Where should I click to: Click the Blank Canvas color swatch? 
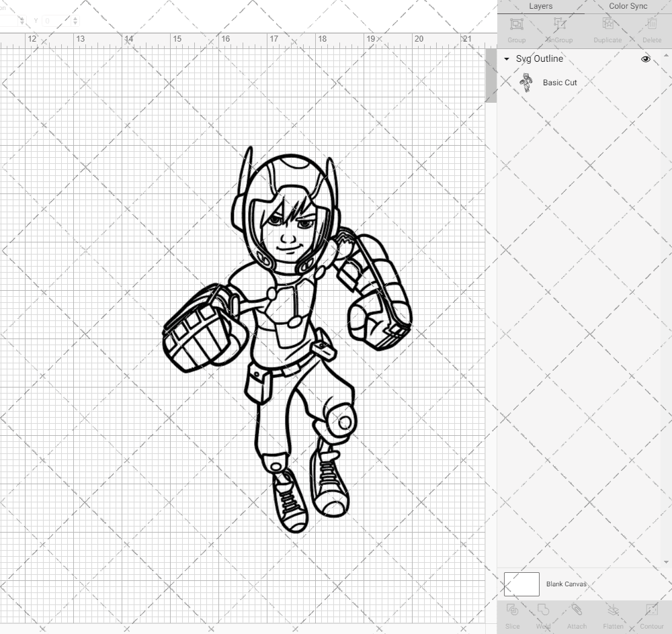click(x=521, y=584)
